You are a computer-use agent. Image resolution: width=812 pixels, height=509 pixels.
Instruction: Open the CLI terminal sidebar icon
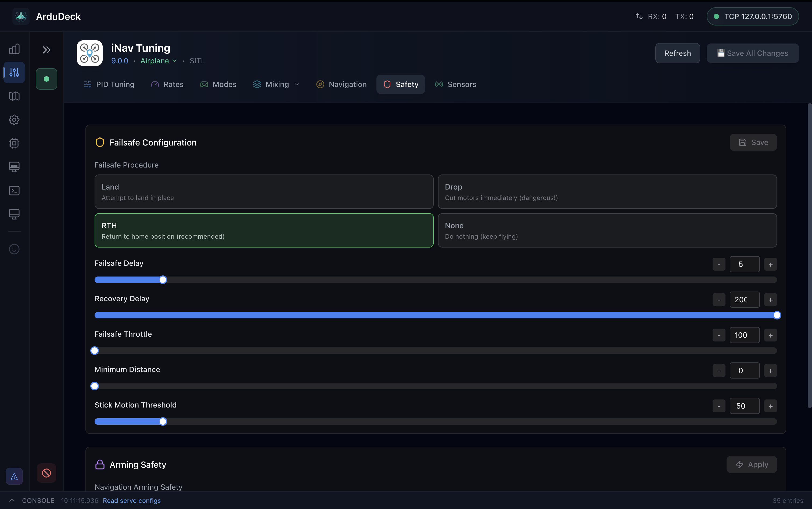coord(14,191)
